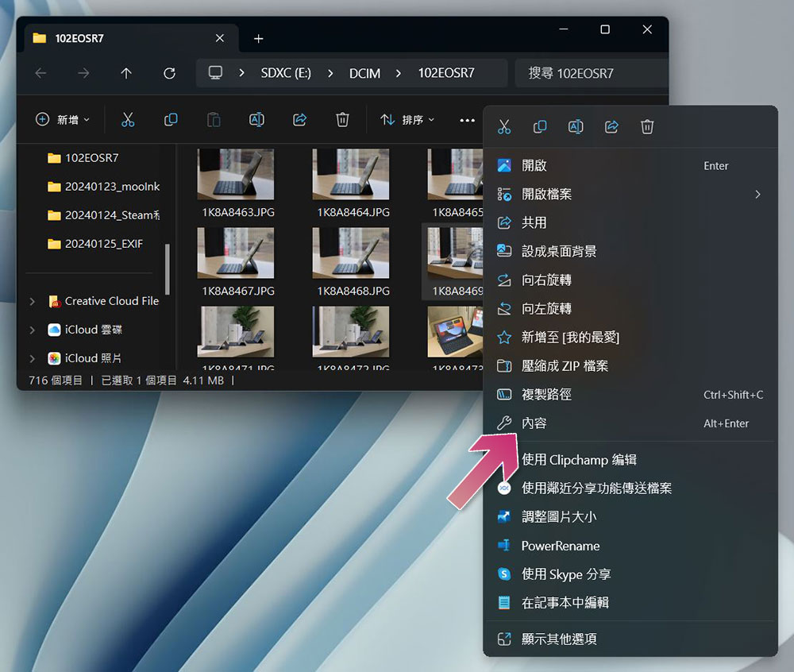The image size is (794, 672).
Task: Click the Delete trash icon in the Explorer toolbar
Action: [x=342, y=119]
